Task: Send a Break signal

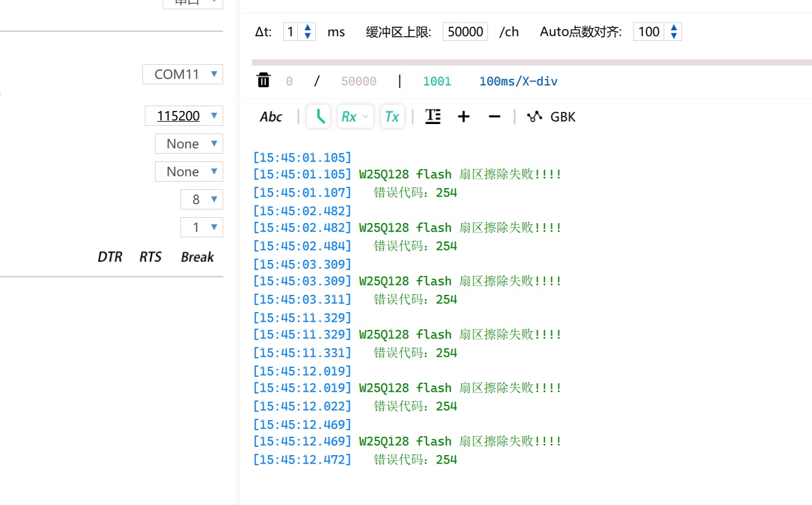Action: tap(198, 257)
